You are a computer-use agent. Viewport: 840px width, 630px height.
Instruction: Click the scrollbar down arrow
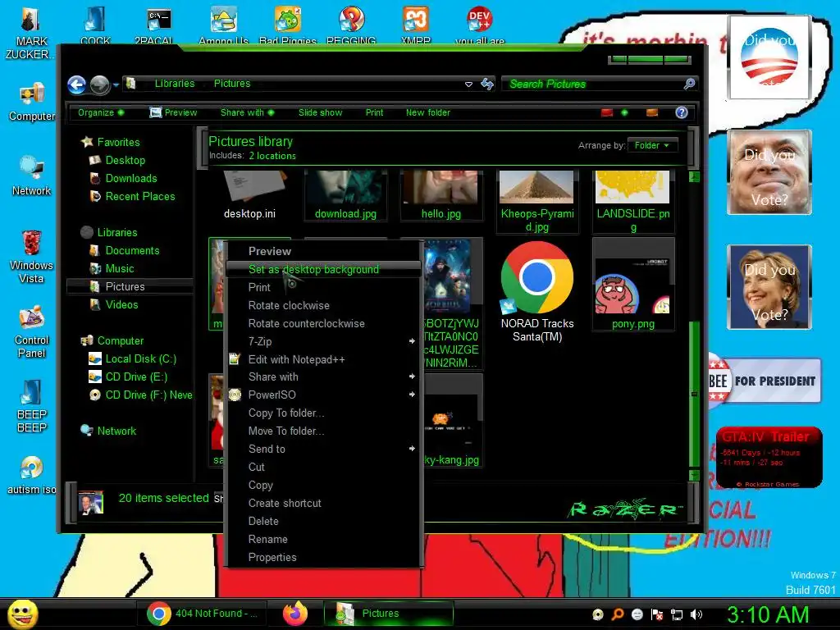point(694,475)
